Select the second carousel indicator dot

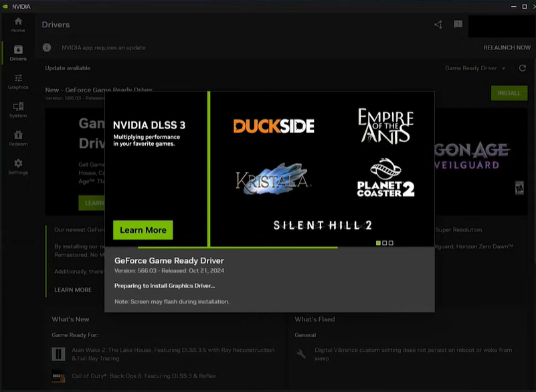click(x=385, y=243)
